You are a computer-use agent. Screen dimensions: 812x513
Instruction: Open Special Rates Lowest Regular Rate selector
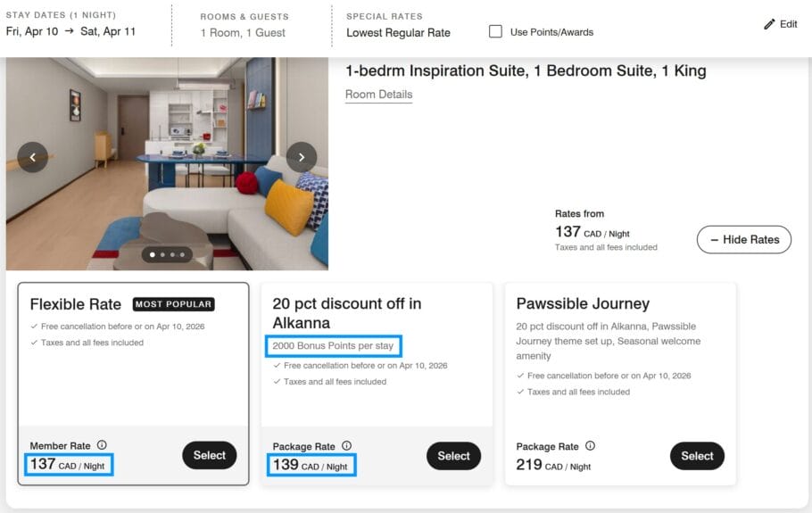tap(398, 32)
